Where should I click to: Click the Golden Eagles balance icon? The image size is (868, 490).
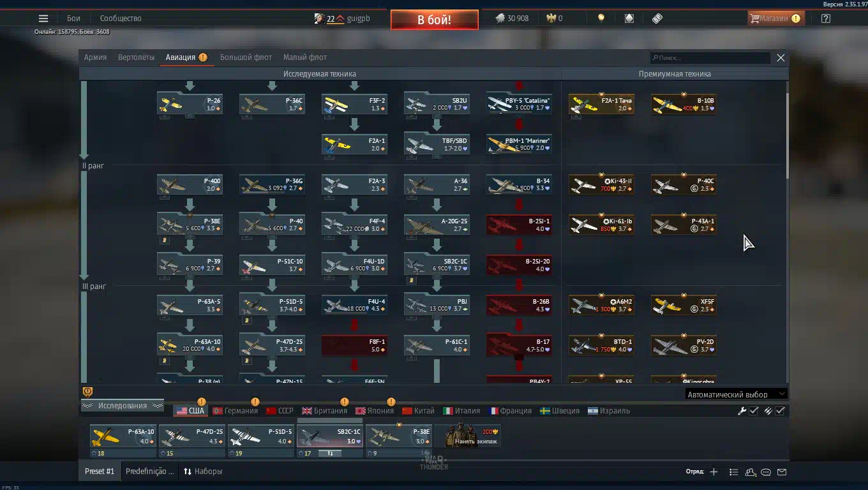point(551,19)
